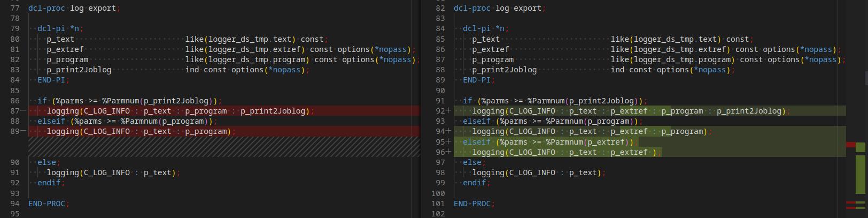Click 'END-PI' on original line 84

(x=51, y=80)
